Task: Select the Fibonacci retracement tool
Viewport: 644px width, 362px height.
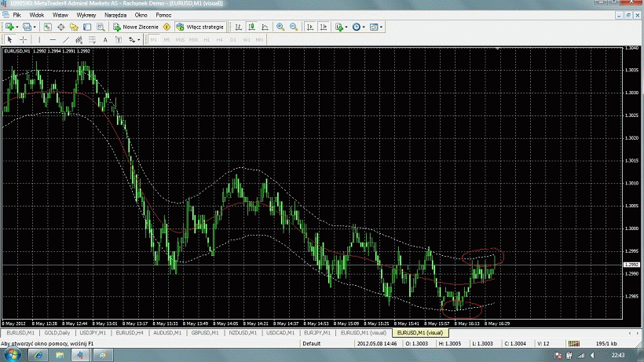Action: 92,40
